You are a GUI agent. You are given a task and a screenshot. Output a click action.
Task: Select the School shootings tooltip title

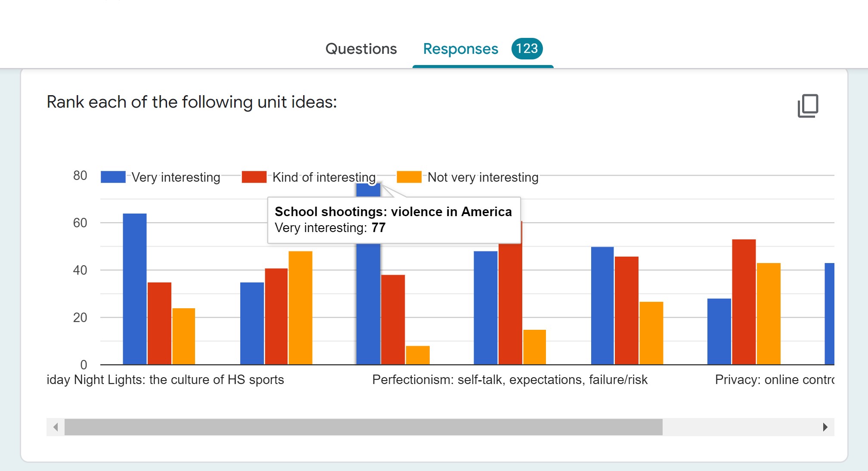pyautogui.click(x=393, y=211)
